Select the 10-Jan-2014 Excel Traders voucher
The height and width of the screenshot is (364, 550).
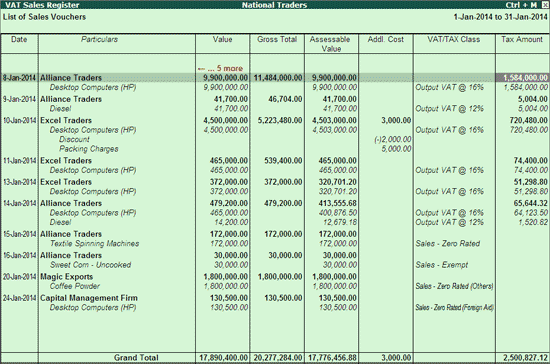[x=274, y=120]
